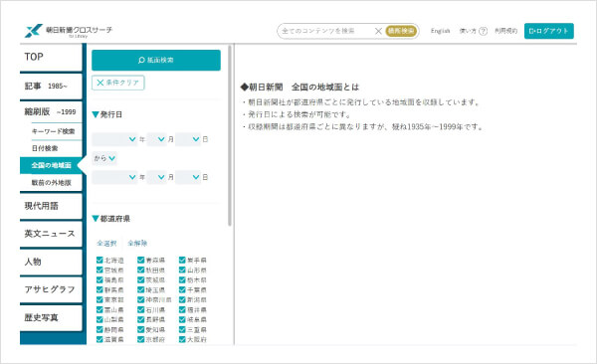The height and width of the screenshot is (364, 597).
Task: Deselect the 東京都 checkbox
Action: [x=99, y=299]
